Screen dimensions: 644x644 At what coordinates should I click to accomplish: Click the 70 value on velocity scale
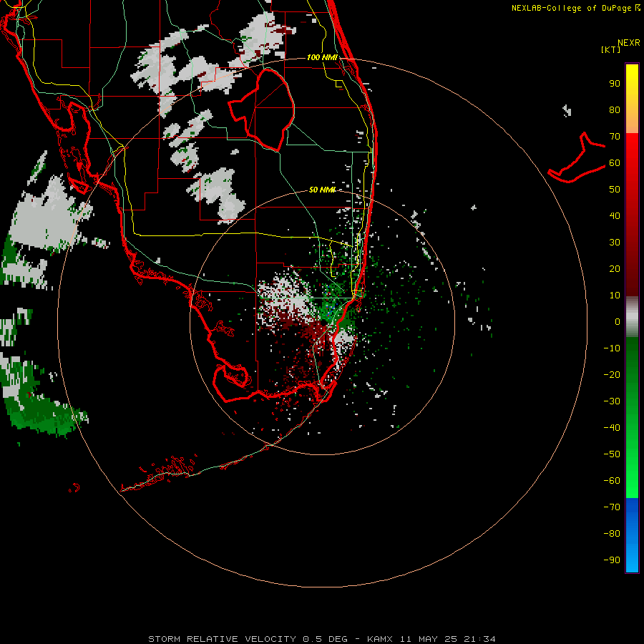click(615, 137)
